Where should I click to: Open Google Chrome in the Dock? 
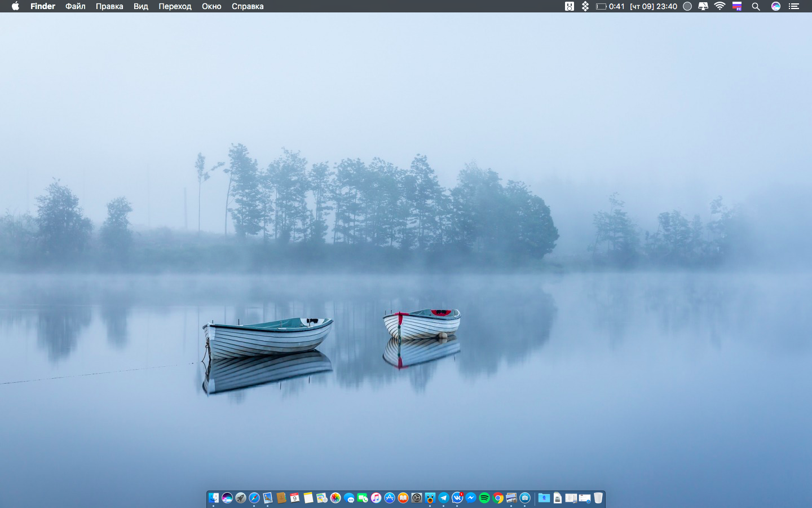(498, 498)
